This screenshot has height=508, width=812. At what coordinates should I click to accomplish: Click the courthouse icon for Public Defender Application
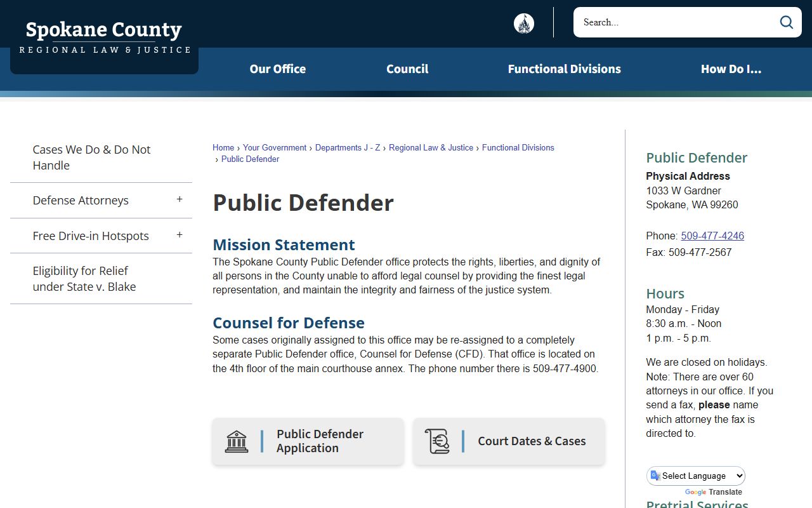[237, 441]
